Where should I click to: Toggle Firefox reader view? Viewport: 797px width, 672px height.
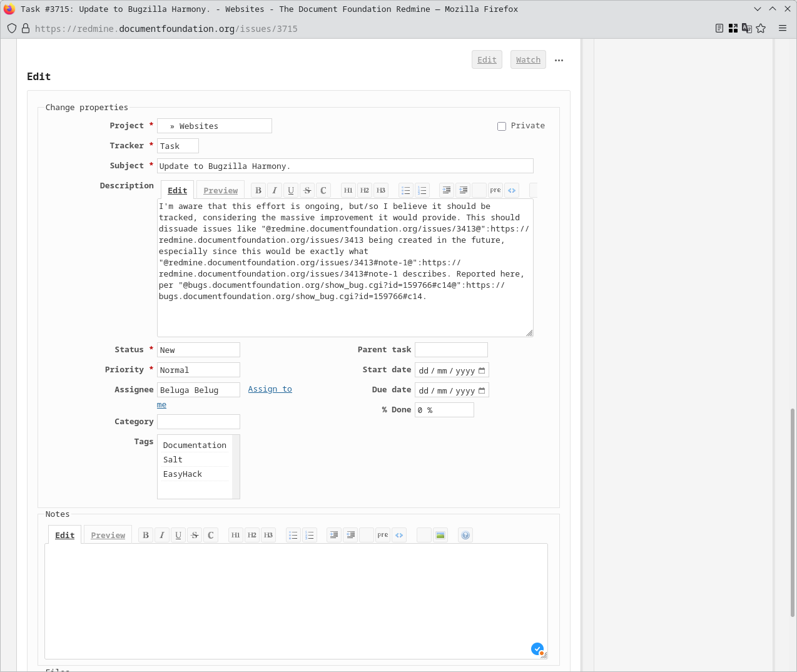(x=719, y=28)
